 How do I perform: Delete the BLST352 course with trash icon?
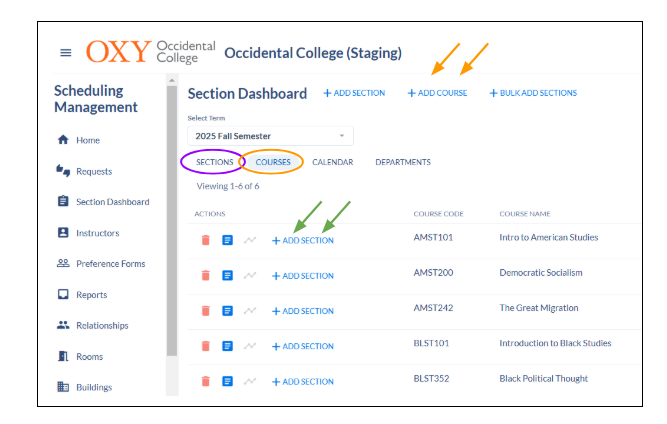click(x=205, y=381)
